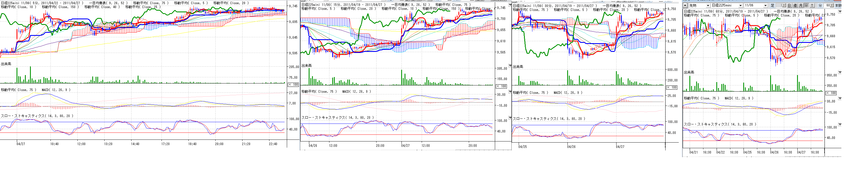
Task: Open 60-minute price panel triangle menu
Action: (840, 12)
